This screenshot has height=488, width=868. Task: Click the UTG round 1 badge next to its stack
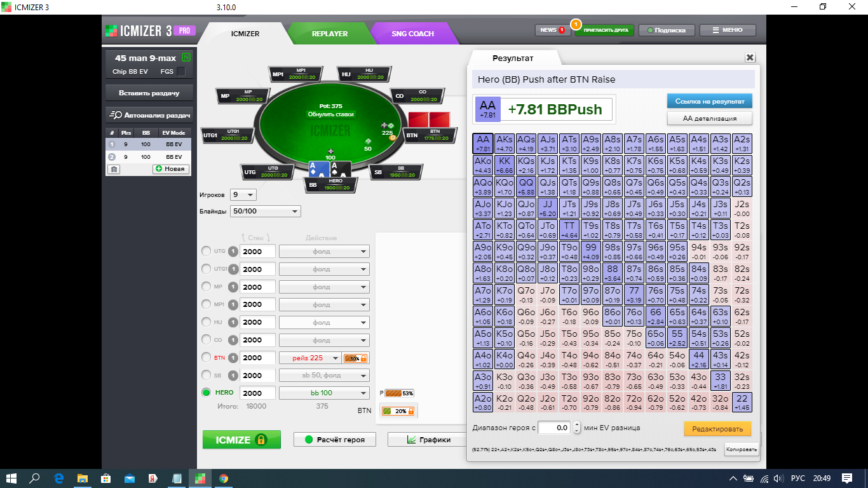coord(233,251)
